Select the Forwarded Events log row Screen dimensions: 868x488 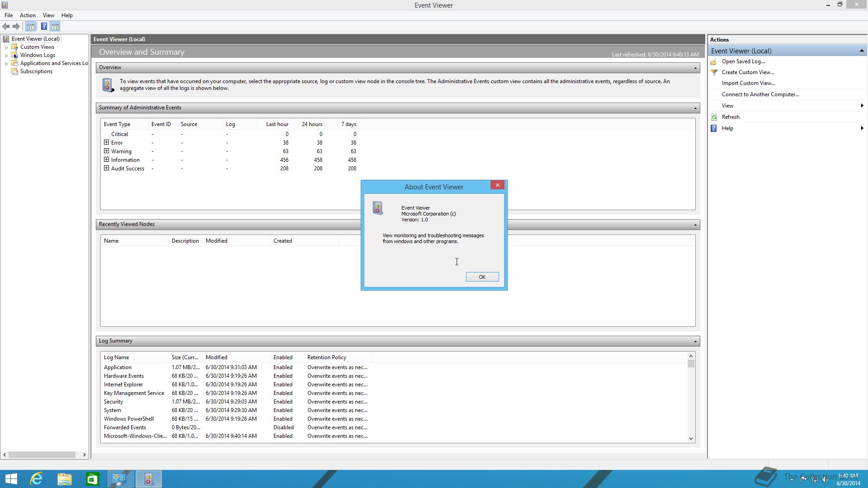pyautogui.click(x=236, y=427)
